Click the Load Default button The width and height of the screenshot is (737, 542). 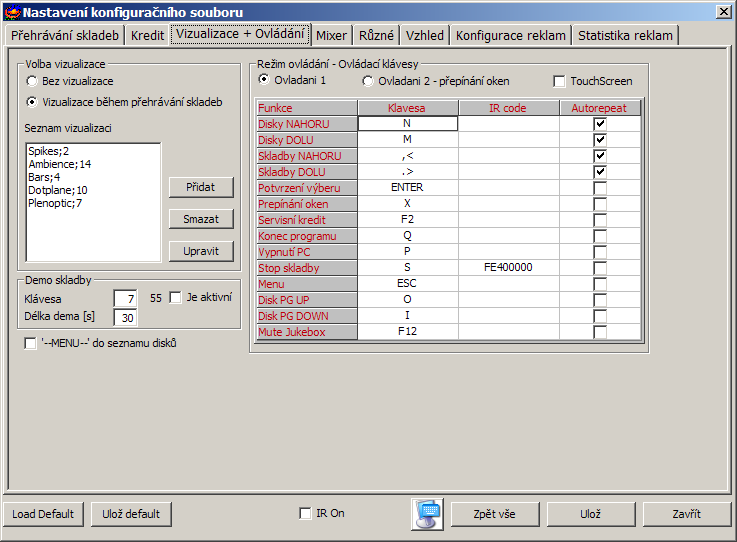(43, 514)
